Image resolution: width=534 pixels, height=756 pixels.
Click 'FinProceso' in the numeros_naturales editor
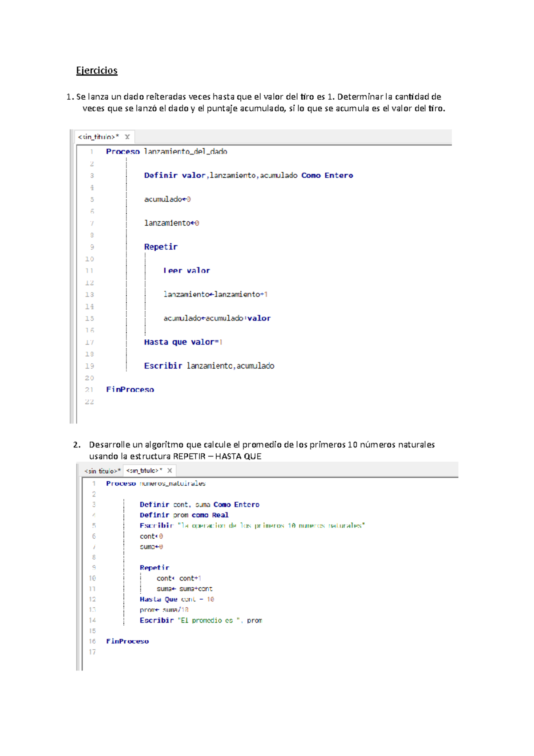pyautogui.click(x=127, y=641)
